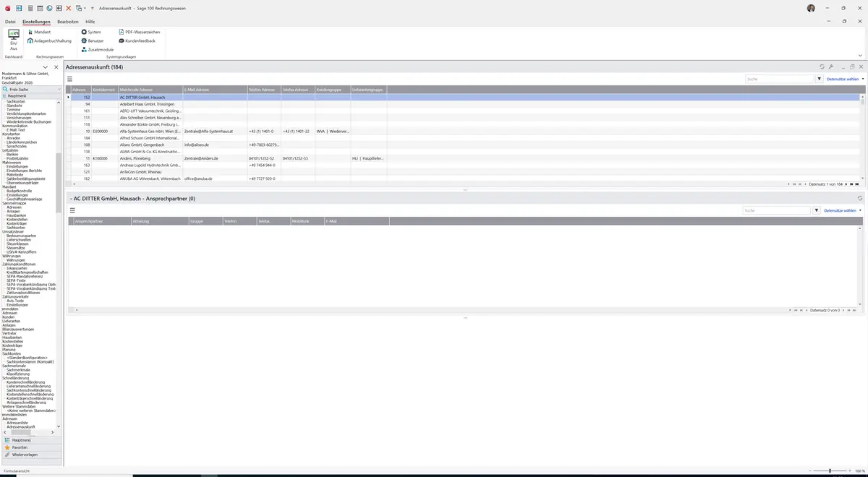Viewport: 868px width, 477px height.
Task: Open Anlagenbuchhaltung from the ribbon
Action: (49, 40)
